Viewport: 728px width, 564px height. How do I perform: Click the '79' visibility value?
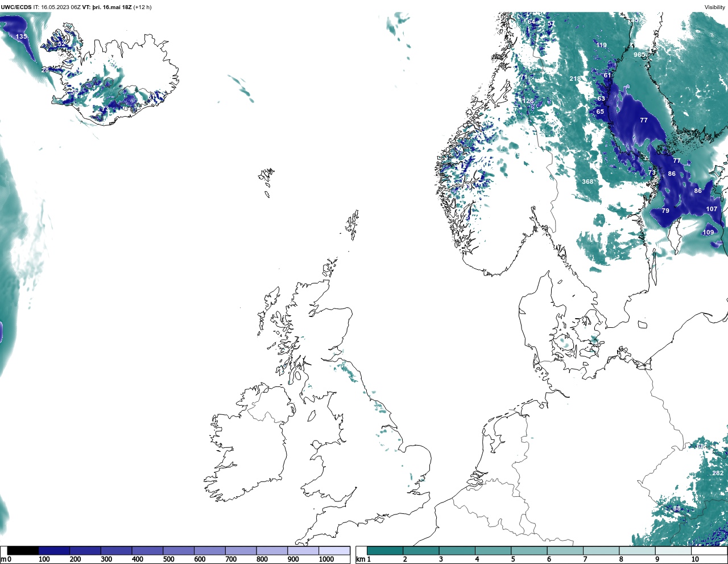pyautogui.click(x=665, y=211)
